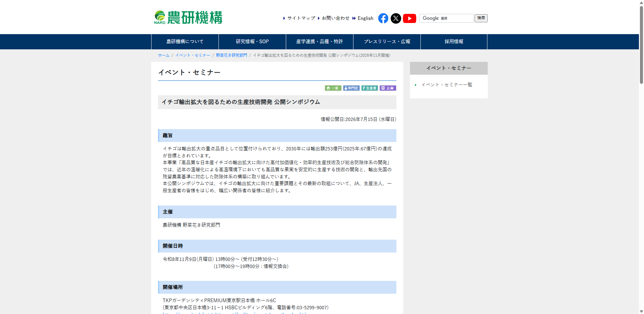The width and height of the screenshot is (644, 314).
Task: Click the 企業 audience tag icon
Action: tap(388, 88)
